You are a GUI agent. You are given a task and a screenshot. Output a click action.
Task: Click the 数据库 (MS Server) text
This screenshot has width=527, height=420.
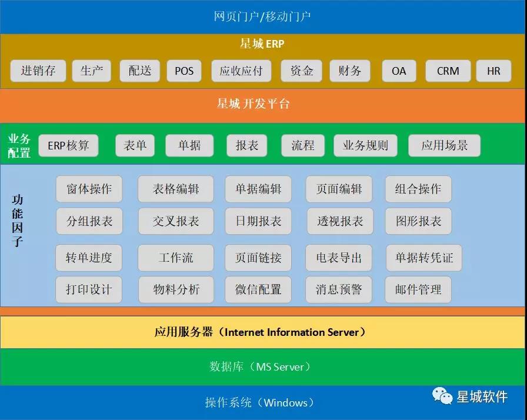coord(260,366)
